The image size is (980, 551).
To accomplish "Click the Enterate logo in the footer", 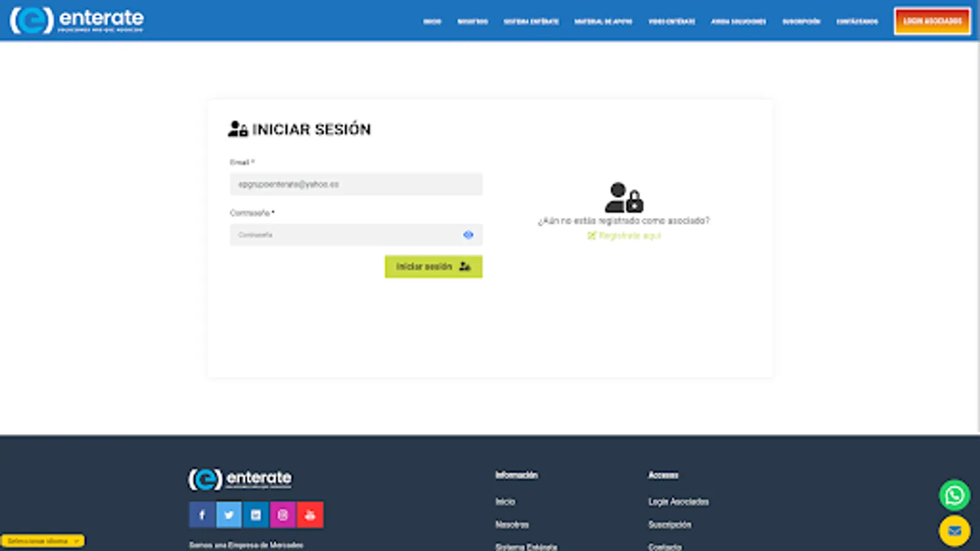I will (x=239, y=479).
